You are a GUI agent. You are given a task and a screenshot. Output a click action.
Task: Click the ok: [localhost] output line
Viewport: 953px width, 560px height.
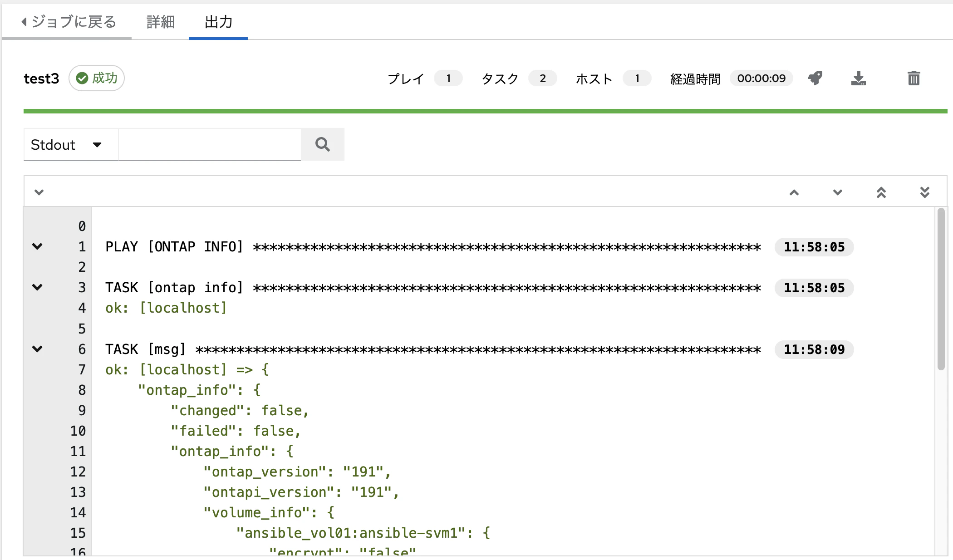(x=166, y=308)
